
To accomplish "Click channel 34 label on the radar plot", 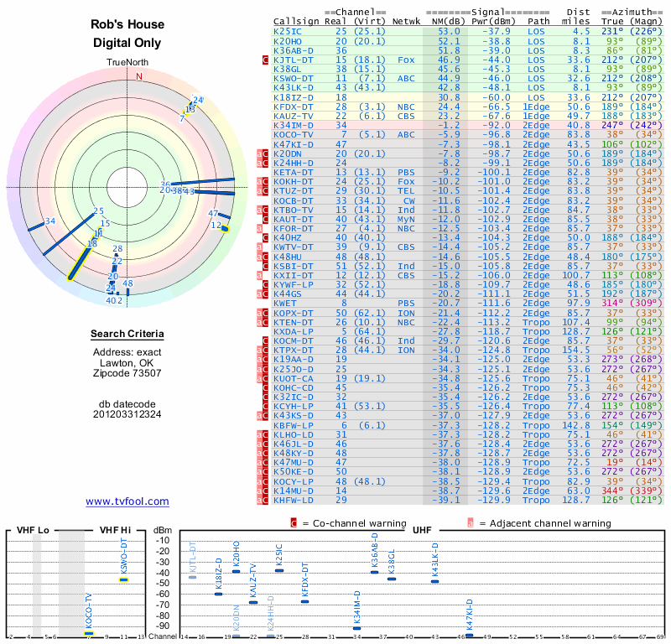I will click(x=50, y=221).
